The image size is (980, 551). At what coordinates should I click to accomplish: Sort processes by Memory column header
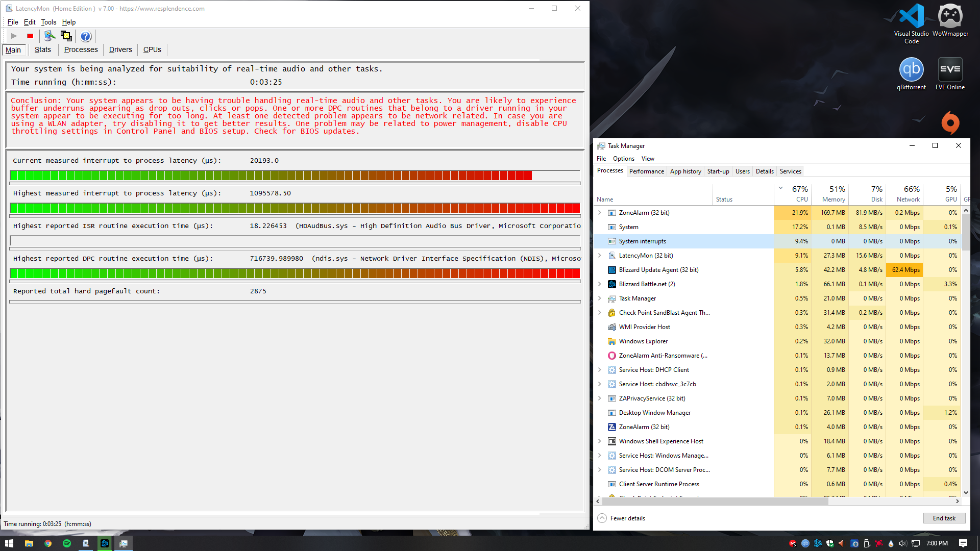(x=830, y=194)
